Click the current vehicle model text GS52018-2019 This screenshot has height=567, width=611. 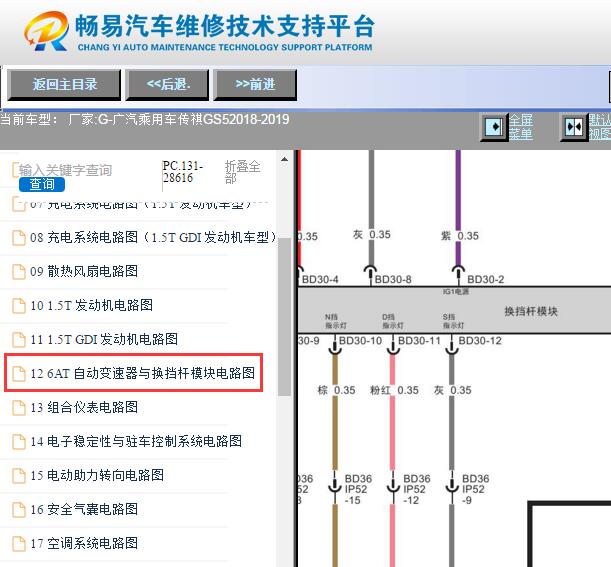coord(246,119)
